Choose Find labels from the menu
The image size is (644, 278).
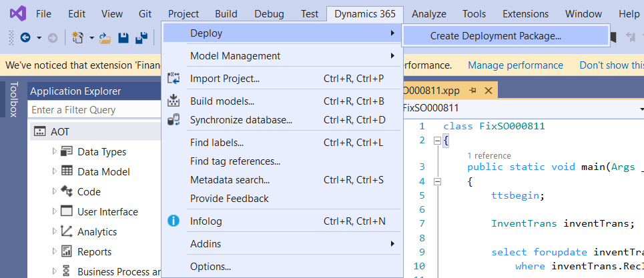click(282, 143)
